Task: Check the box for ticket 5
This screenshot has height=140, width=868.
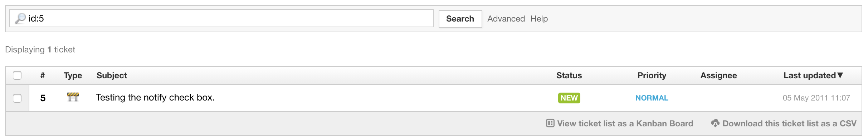Action: 17,98
